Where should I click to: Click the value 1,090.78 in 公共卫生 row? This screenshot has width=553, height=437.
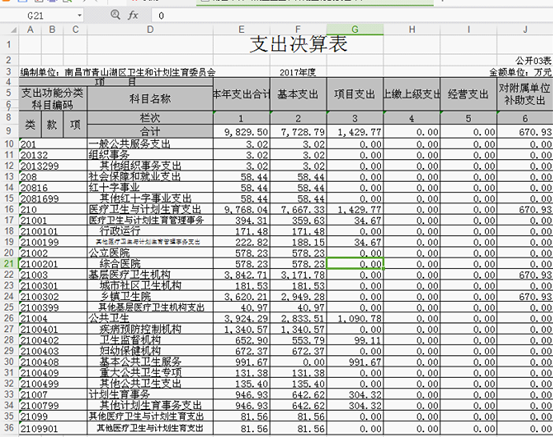tap(355, 318)
